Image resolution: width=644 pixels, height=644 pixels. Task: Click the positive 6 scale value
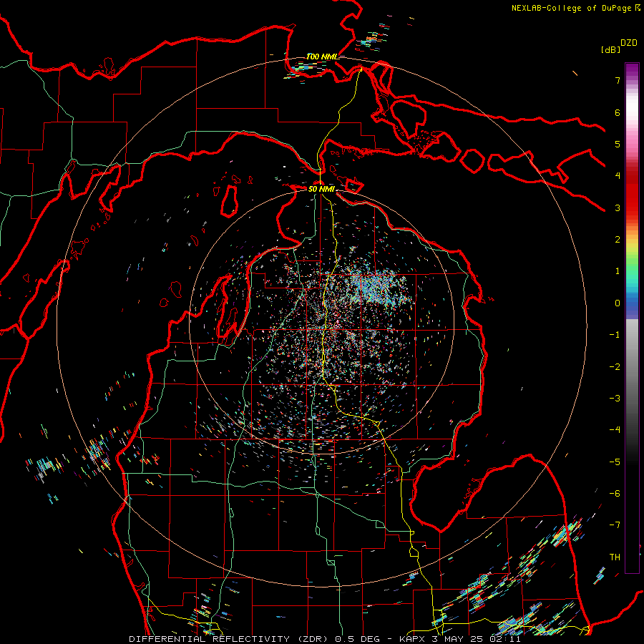pyautogui.click(x=618, y=112)
